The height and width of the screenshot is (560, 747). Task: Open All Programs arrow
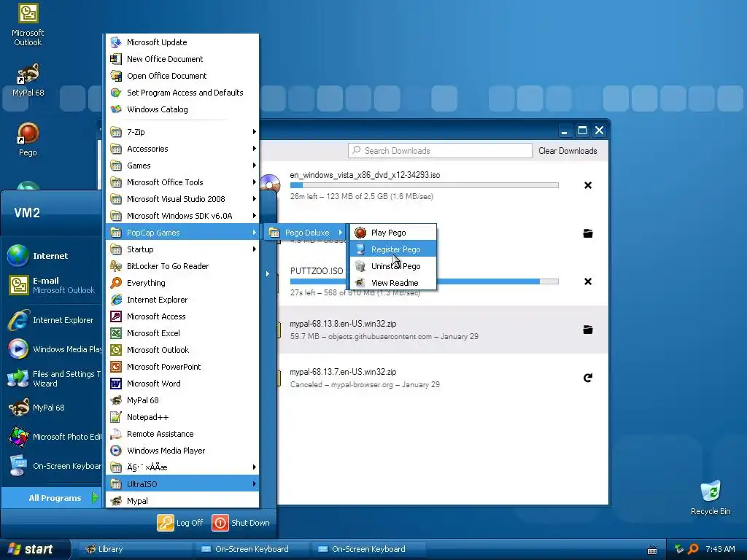tap(95, 497)
